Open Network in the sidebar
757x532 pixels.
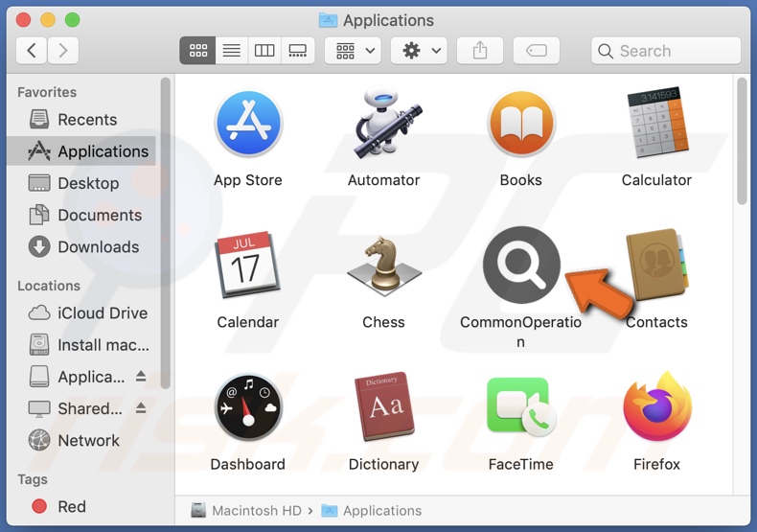pyautogui.click(x=81, y=440)
